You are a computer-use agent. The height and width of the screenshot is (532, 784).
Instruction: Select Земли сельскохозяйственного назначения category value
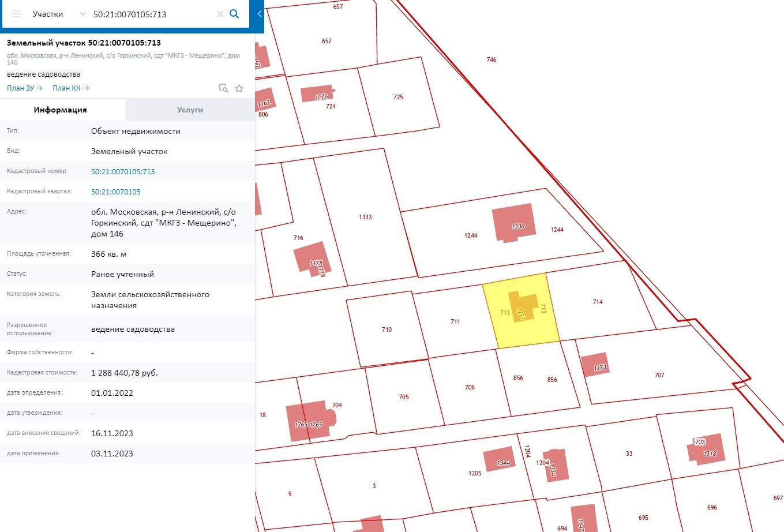pyautogui.click(x=150, y=300)
